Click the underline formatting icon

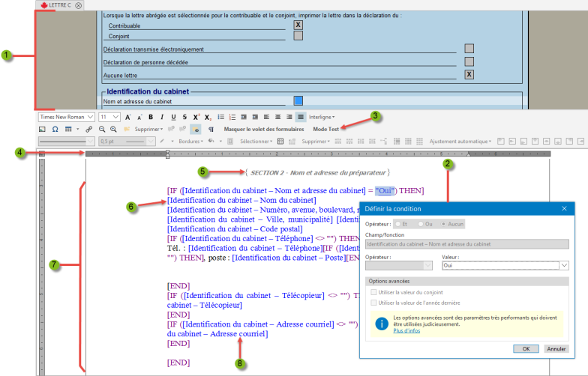pos(173,118)
